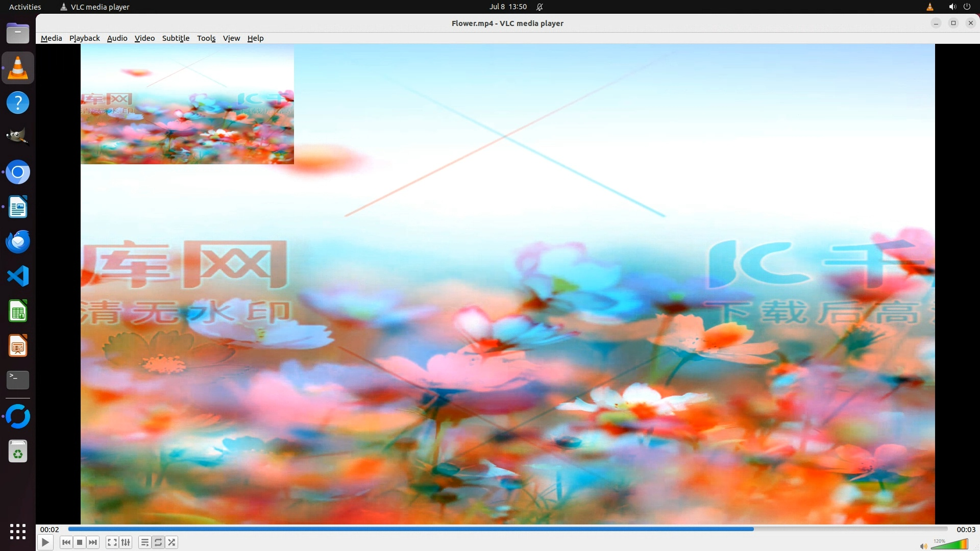This screenshot has width=980, height=551.
Task: Stop playback with the stop icon
Action: point(80,542)
